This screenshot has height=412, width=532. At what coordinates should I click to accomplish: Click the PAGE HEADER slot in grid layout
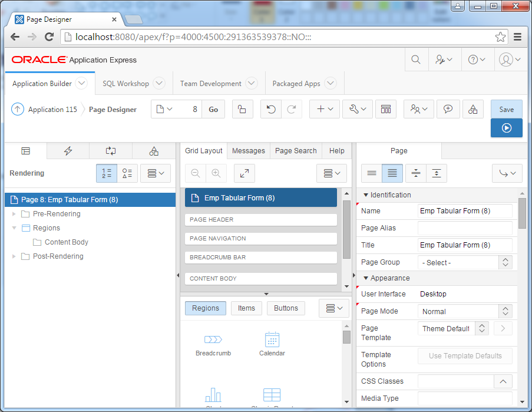(x=260, y=220)
